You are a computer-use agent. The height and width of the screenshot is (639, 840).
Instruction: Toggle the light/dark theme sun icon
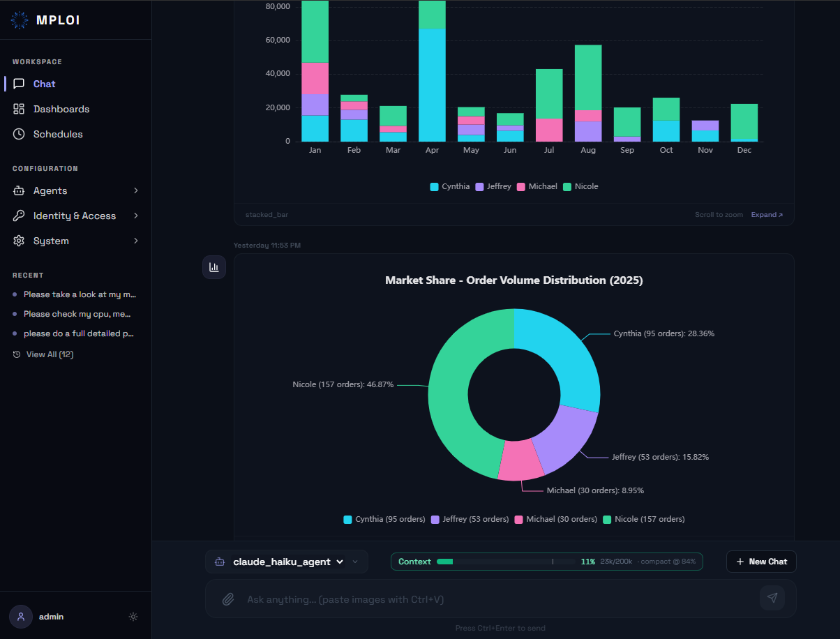tap(133, 617)
